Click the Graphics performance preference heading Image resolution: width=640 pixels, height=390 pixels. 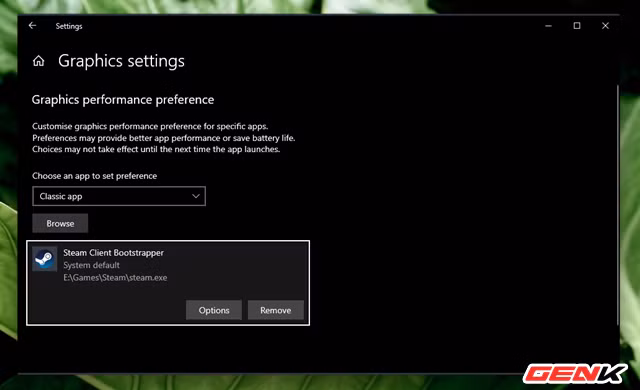coord(123,100)
